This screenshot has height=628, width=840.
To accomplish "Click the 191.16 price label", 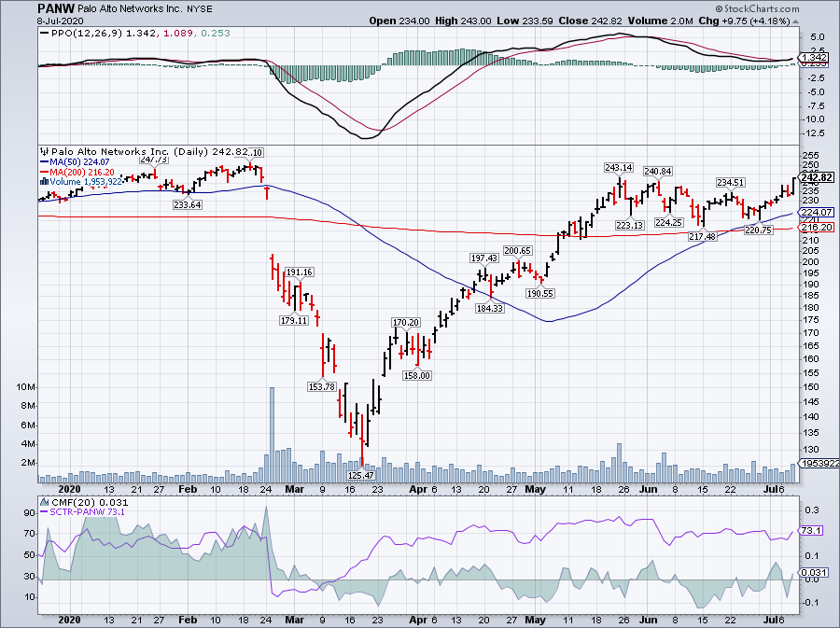I will 299,272.
